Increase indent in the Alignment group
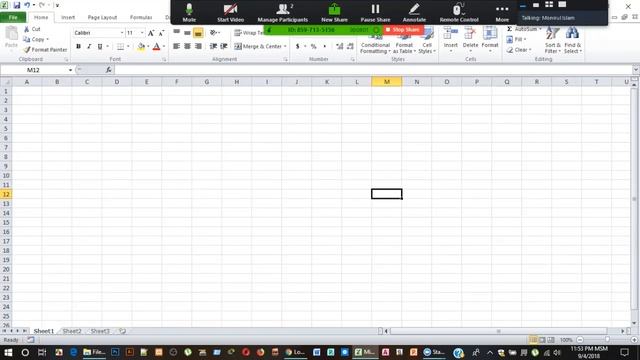The height and width of the screenshot is (360, 640). click(x=224, y=46)
